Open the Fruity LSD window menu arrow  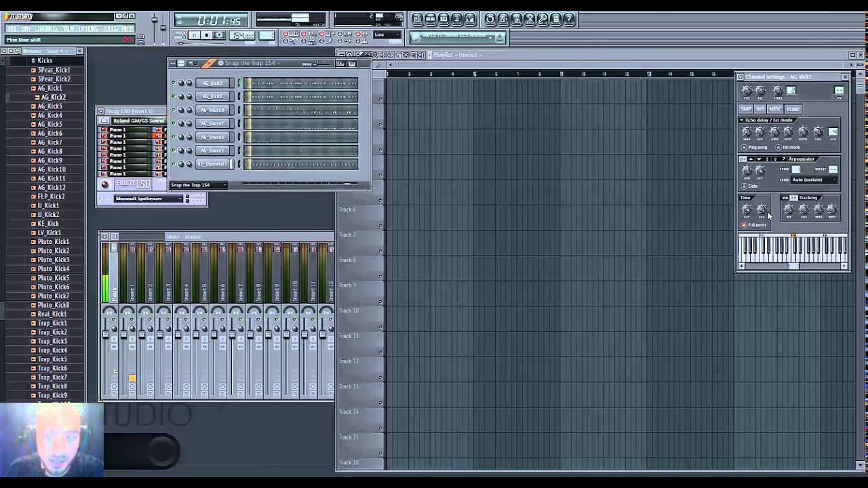(x=100, y=111)
